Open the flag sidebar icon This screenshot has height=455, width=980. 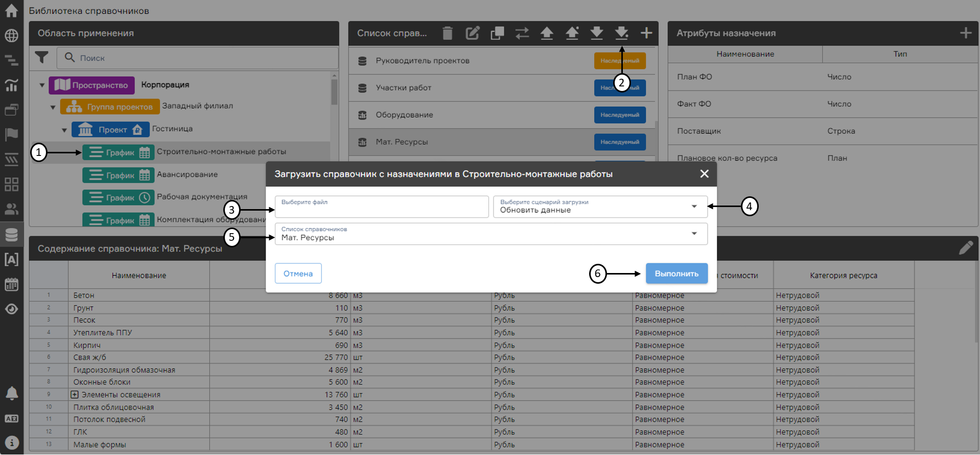coord(11,134)
